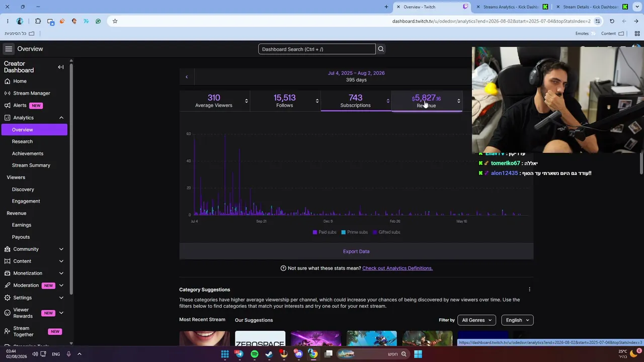
Task: Switch to Our Suggestions tab
Action: [254, 320]
